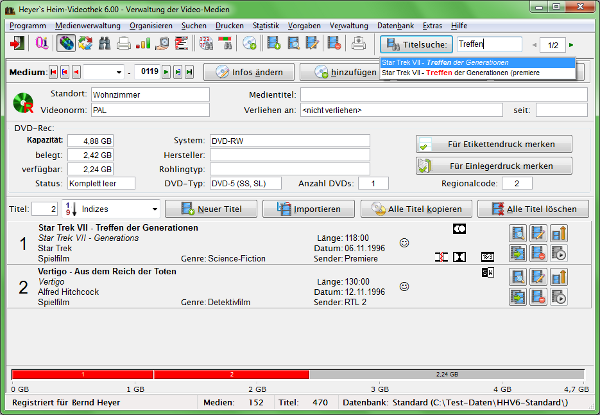Viewport: 600px width, 415px height.
Task: Click the smiley rating icon for Star Trek VII
Action: [x=404, y=243]
